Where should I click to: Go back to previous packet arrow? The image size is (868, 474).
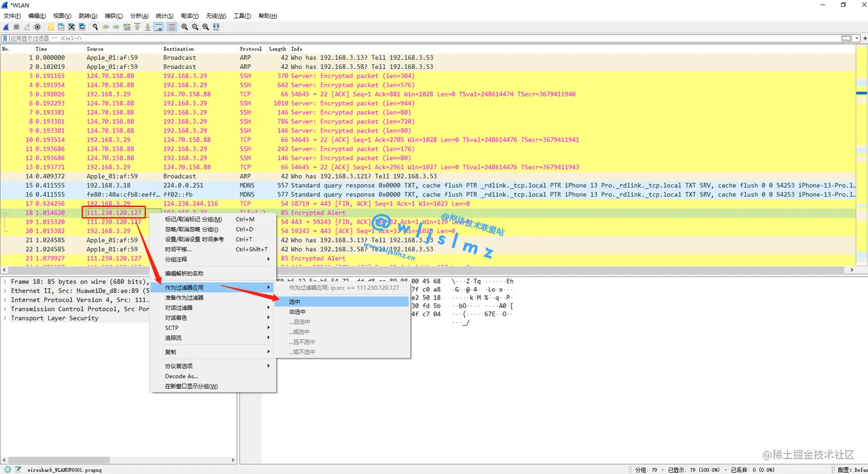pyautogui.click(x=106, y=27)
